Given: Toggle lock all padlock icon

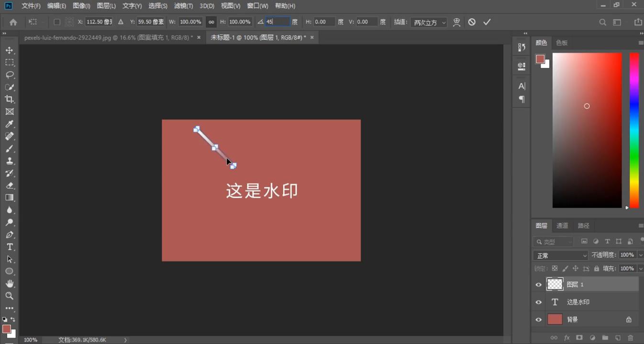Looking at the screenshot, I should pyautogui.click(x=596, y=269).
